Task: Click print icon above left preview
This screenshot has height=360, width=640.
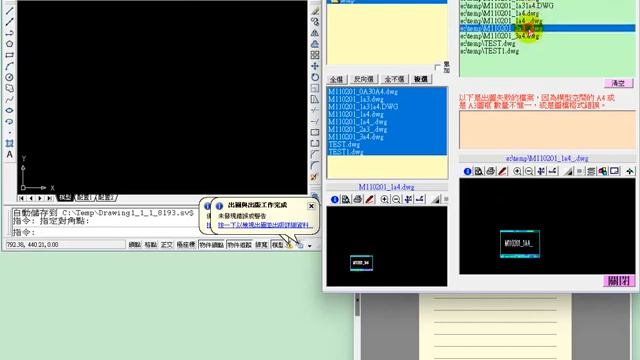Action: [358, 200]
